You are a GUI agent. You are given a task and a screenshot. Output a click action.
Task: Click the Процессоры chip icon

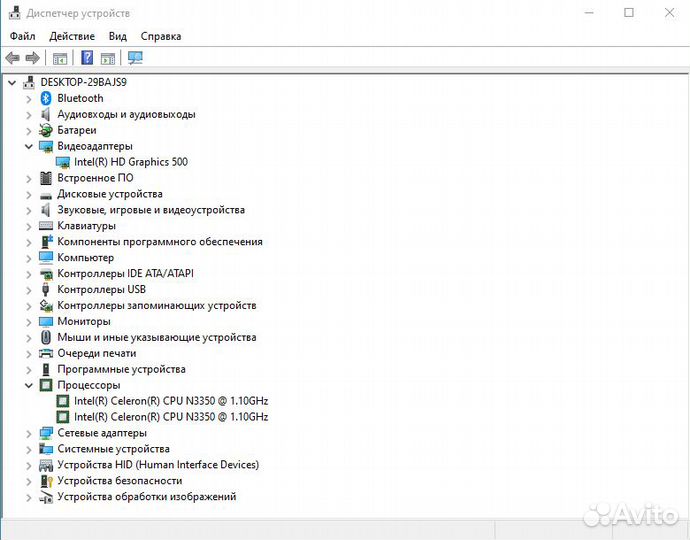[46, 386]
